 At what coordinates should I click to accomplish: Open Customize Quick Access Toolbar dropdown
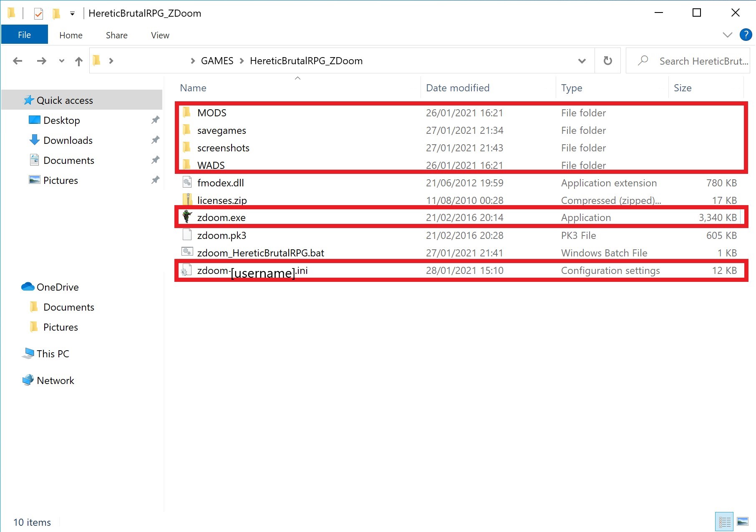tap(72, 14)
